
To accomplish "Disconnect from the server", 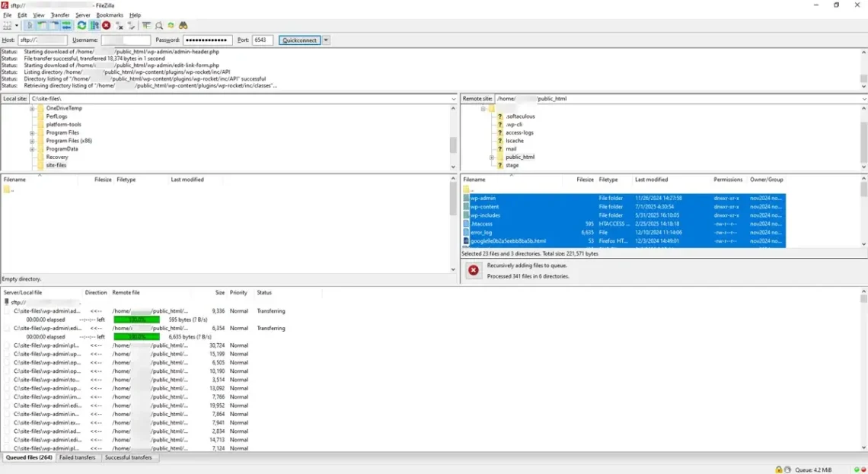I will tap(120, 25).
